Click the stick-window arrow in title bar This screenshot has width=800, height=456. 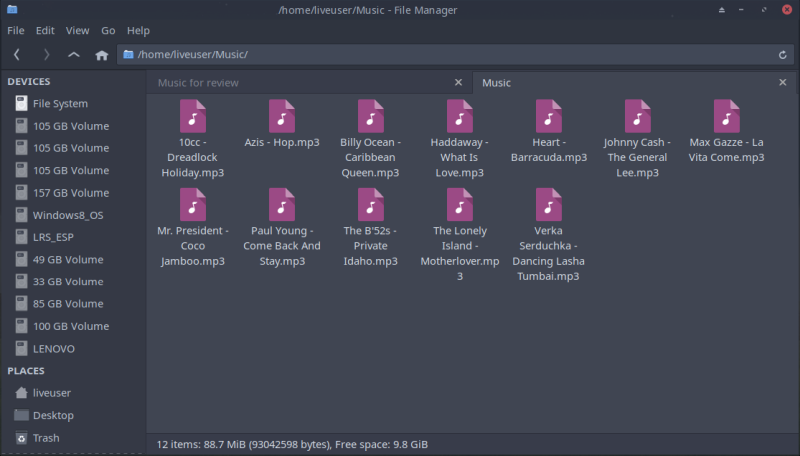tap(721, 10)
